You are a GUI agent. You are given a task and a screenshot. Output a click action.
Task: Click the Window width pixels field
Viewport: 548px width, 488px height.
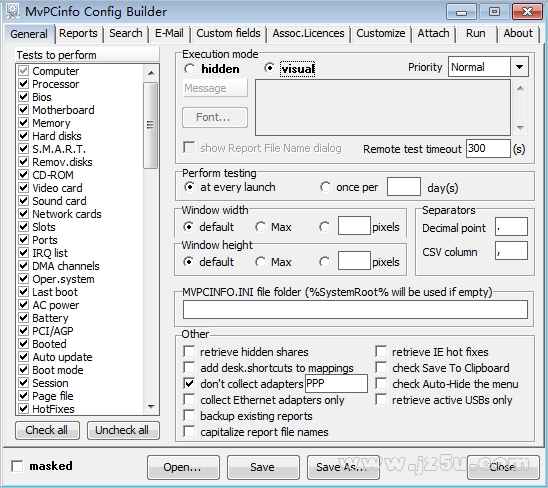[354, 226]
